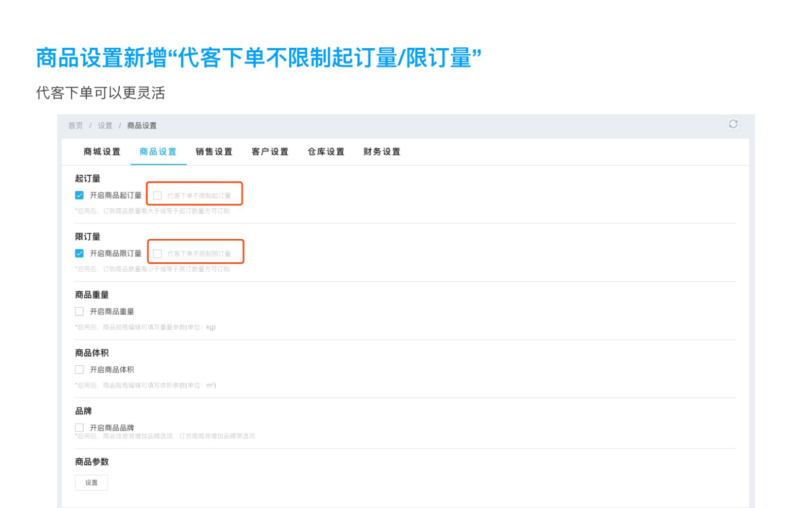Click the 设置 breadcrumb link
812x508 pixels.
pos(105,125)
